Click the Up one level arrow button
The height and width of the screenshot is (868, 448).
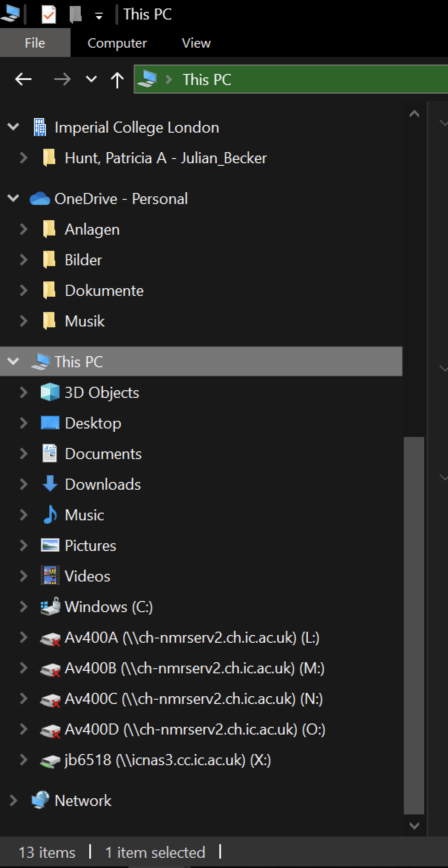tap(117, 79)
